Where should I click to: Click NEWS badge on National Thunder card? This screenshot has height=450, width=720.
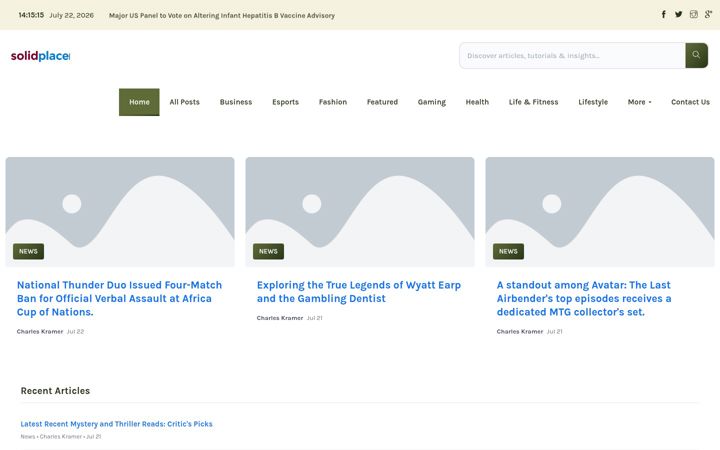[x=28, y=251]
